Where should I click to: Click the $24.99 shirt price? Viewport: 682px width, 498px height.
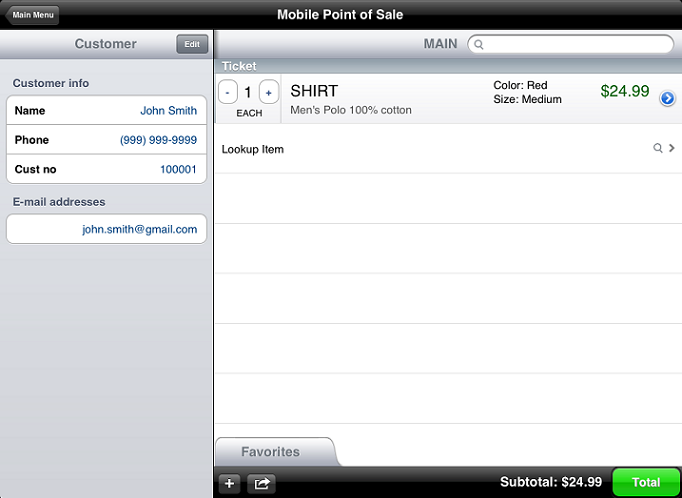[x=625, y=91]
